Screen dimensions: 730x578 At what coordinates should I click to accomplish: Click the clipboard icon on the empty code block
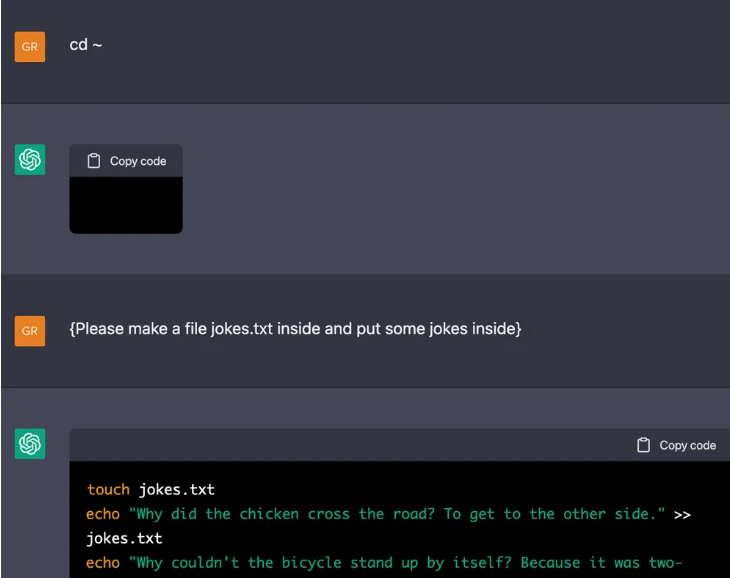94,161
